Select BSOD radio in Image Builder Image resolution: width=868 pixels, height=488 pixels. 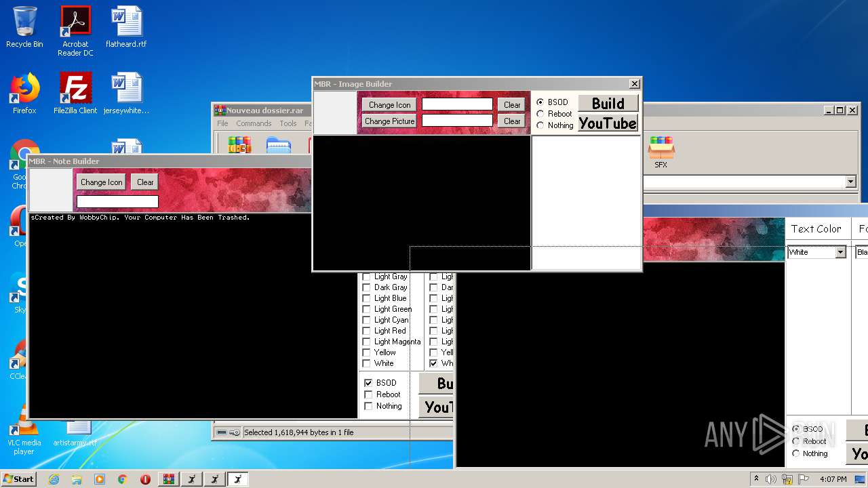[x=540, y=102]
